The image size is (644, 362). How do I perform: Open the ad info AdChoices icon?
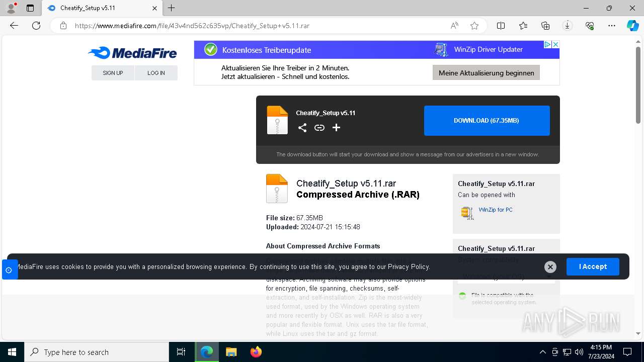tap(547, 45)
